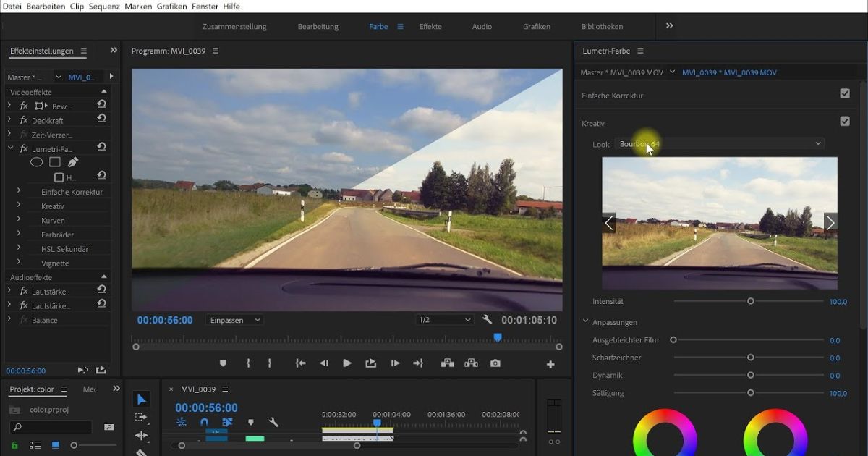
Task: Open the Look dropdown showing Bourbon 64
Action: click(x=720, y=143)
